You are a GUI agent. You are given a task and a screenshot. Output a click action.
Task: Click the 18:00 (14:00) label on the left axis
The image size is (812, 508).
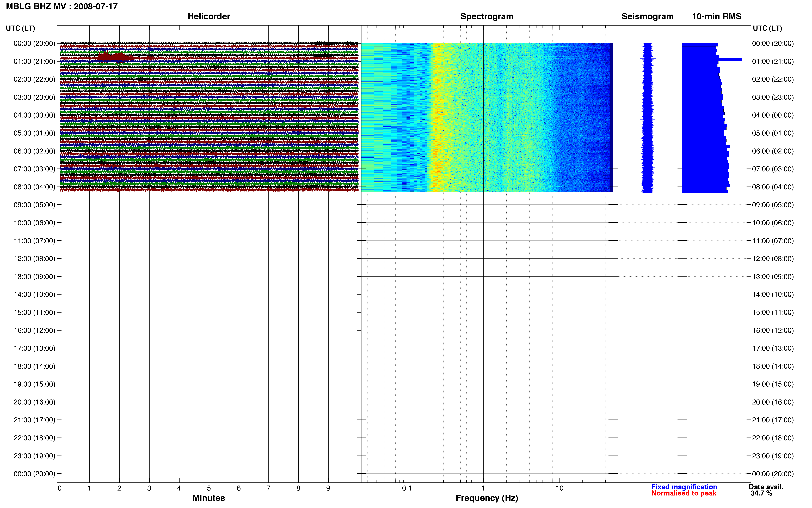(x=34, y=366)
